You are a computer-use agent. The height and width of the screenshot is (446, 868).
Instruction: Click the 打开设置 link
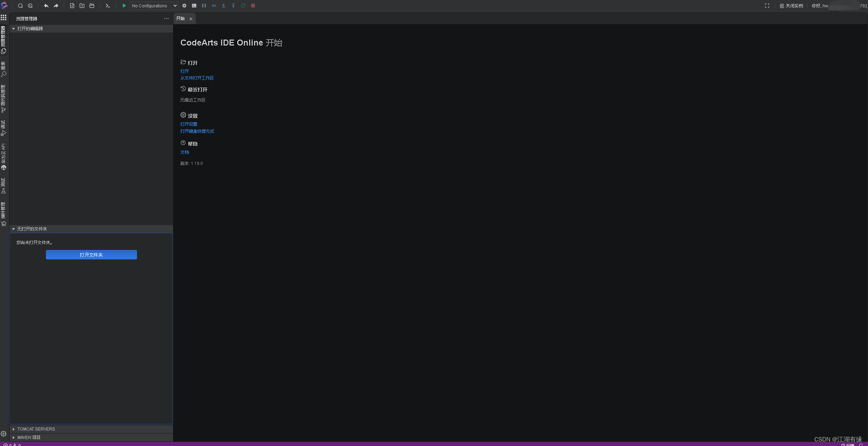[189, 124]
